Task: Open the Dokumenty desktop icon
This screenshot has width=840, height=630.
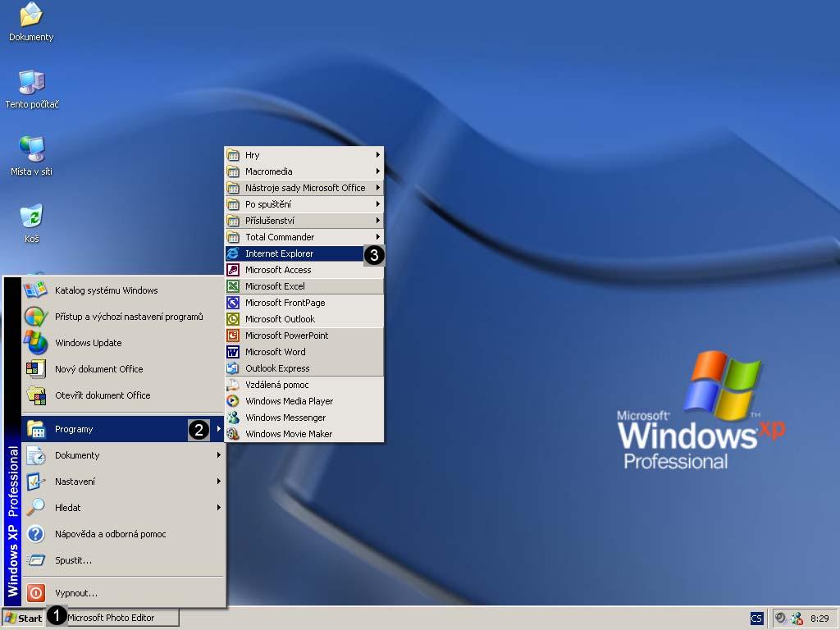Action: tap(31, 22)
